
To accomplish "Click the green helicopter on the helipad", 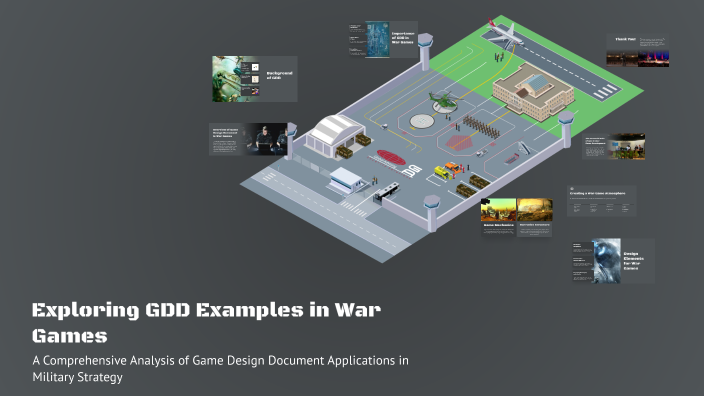I will click(444, 100).
